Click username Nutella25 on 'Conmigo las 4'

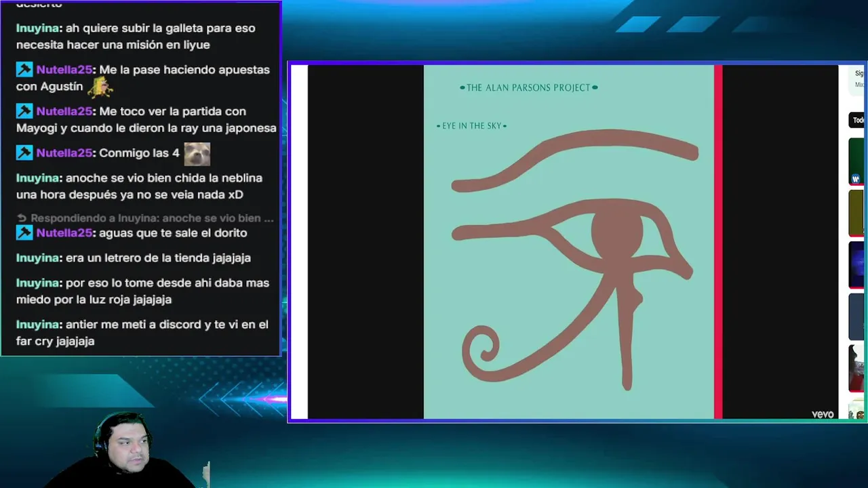click(x=64, y=153)
